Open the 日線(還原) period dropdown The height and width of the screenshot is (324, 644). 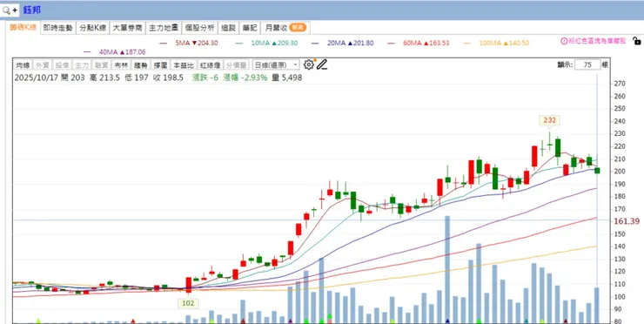[276, 65]
